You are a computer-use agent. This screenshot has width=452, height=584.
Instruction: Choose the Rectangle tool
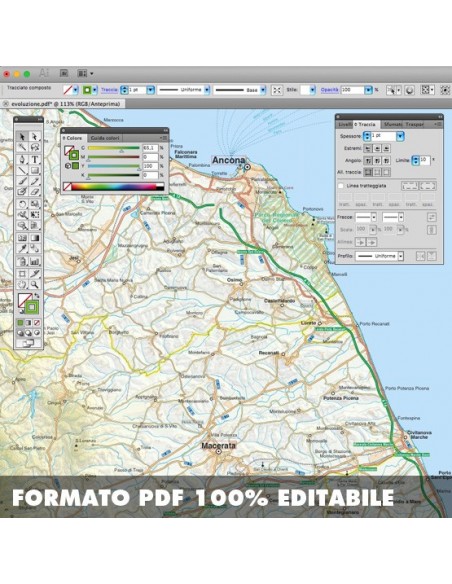(x=35, y=171)
